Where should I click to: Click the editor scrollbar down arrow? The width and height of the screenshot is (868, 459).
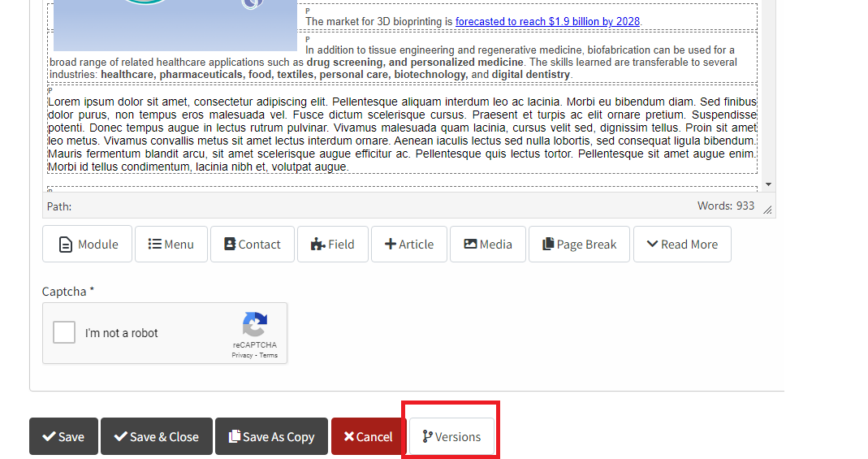[768, 184]
